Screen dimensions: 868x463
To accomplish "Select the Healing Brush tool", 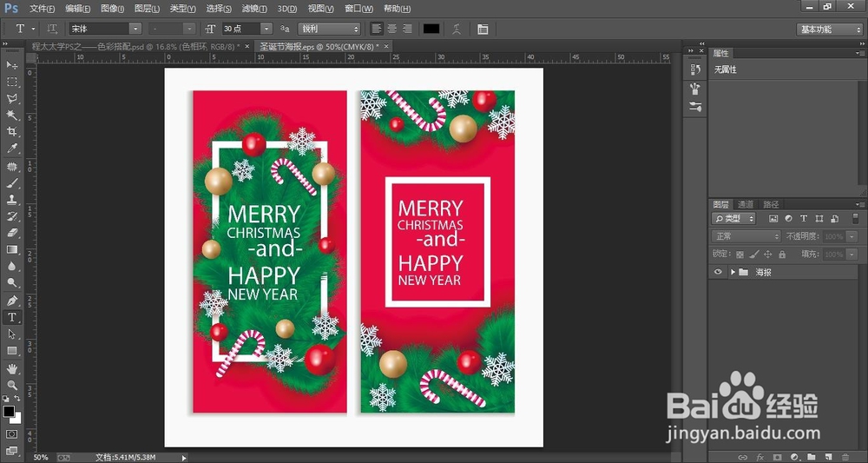I will coord(11,167).
